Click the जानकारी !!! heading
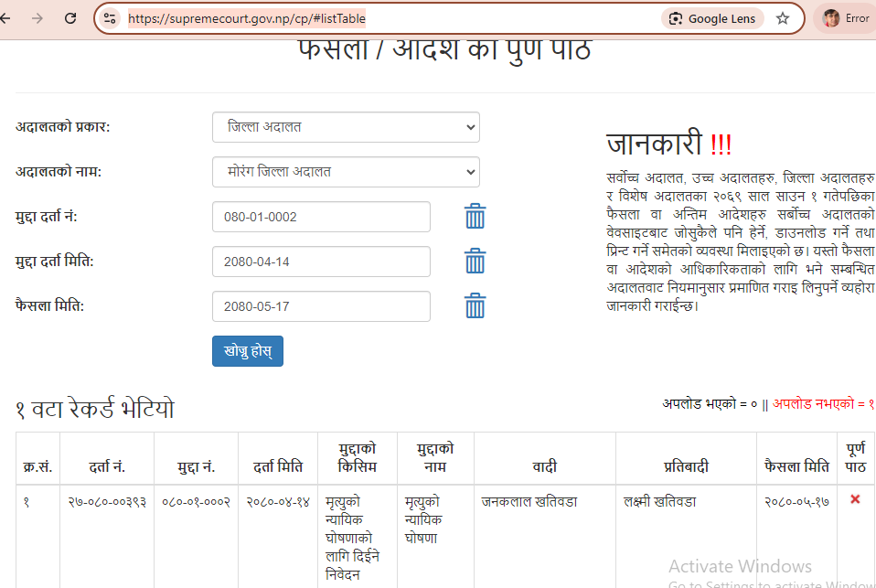876x588 pixels. pos(668,143)
